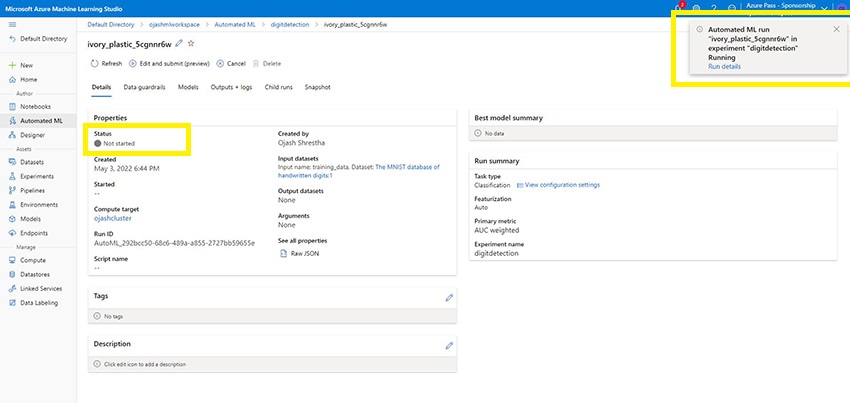The height and width of the screenshot is (403, 850).
Task: Open the settings gear in the header
Action: 697,8
